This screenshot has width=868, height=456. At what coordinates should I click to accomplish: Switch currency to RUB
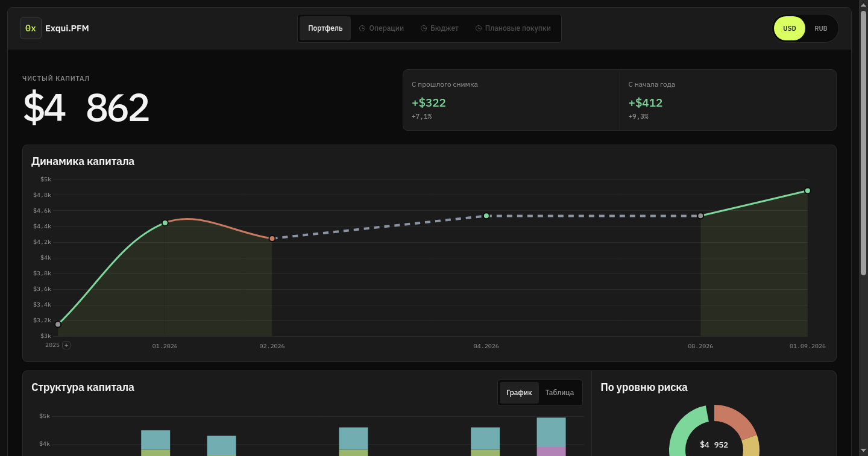(821, 28)
